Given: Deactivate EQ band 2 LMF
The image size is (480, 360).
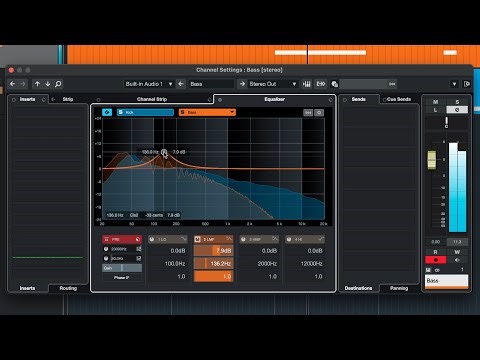Looking at the screenshot, I should [x=197, y=239].
